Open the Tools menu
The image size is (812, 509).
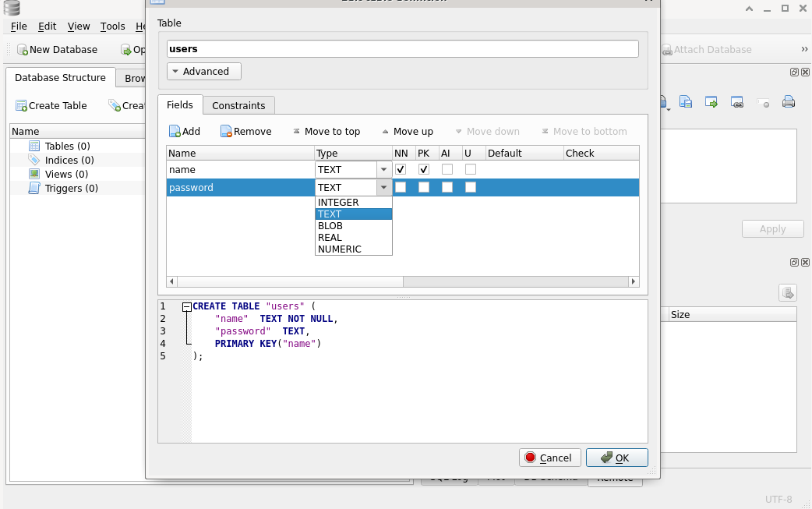[112, 26]
